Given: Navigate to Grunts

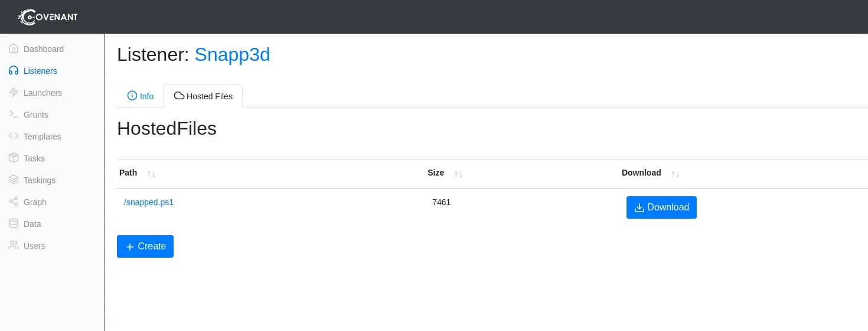Looking at the screenshot, I should click(36, 115).
